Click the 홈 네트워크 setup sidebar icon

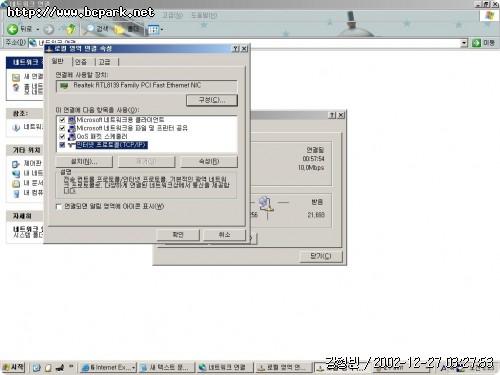16,88
